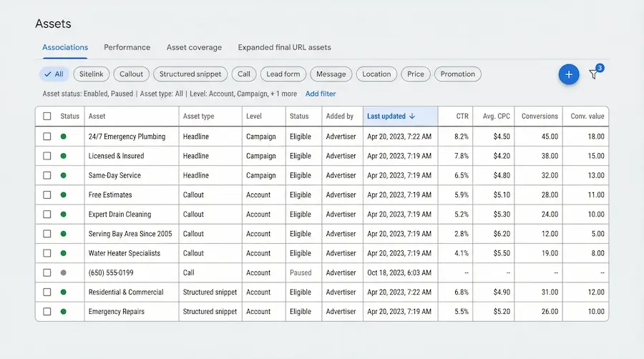Click the Level: Account, Campaign filter text
This screenshot has height=359, width=644.
pyautogui.click(x=243, y=94)
